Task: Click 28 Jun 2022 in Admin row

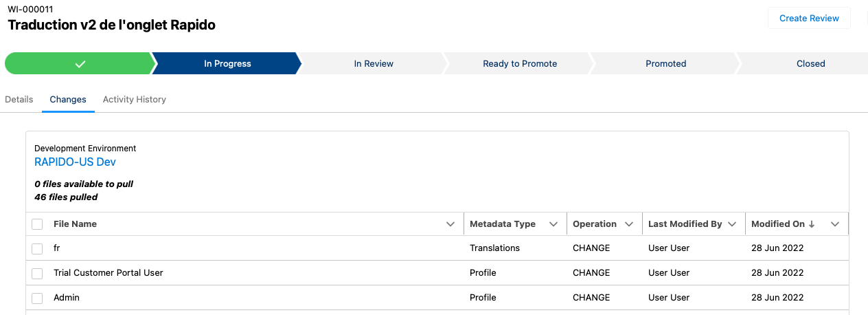Action: (x=777, y=298)
